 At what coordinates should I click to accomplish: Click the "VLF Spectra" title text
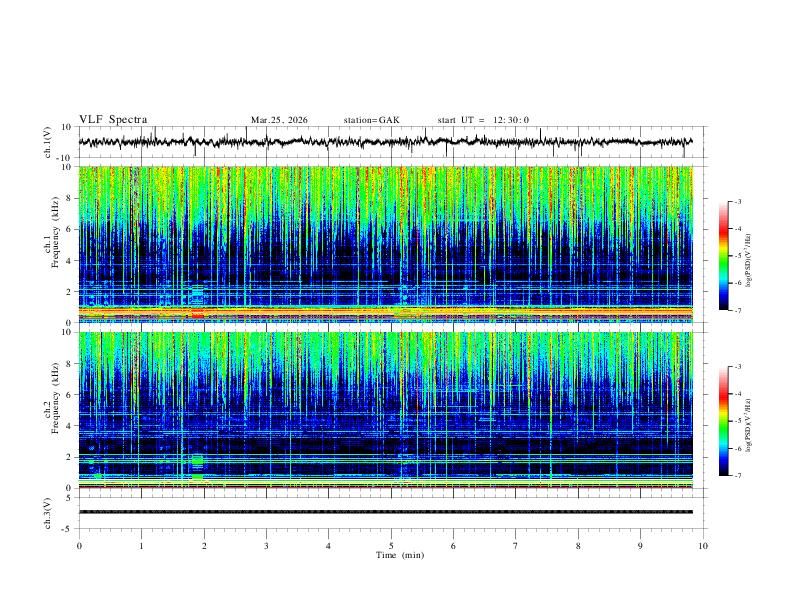[113, 120]
